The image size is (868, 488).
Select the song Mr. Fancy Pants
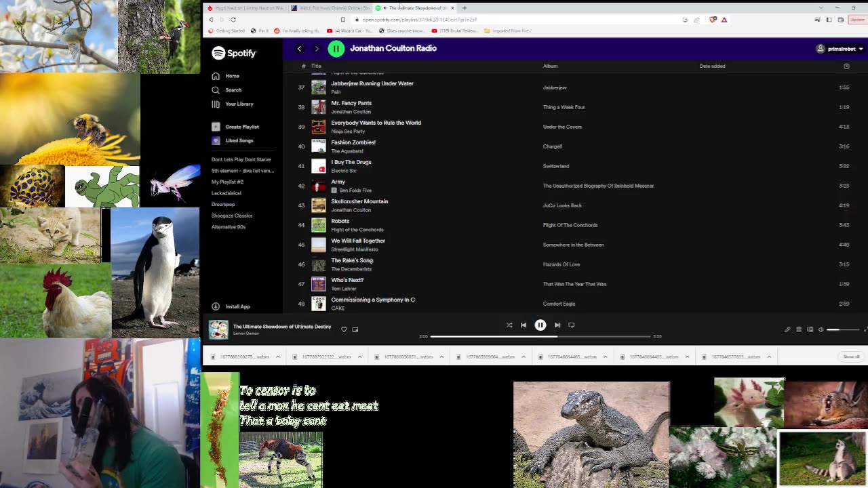[351, 103]
